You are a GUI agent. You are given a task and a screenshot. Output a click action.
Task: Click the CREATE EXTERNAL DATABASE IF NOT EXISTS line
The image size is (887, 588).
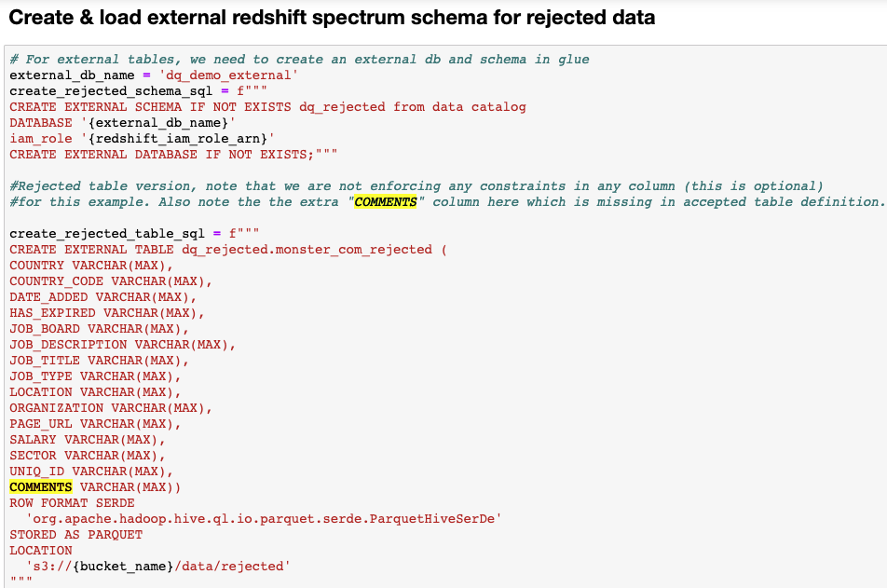tap(173, 155)
